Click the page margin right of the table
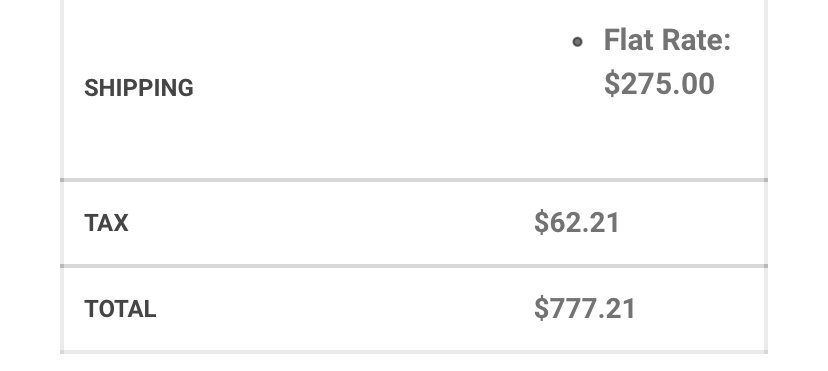 798,185
